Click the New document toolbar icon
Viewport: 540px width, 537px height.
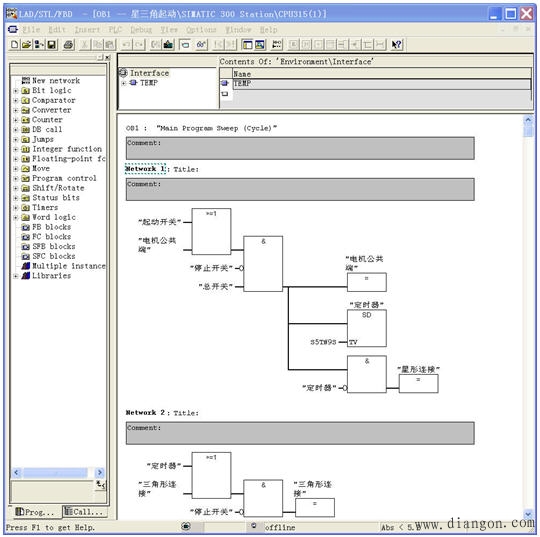coord(14,44)
